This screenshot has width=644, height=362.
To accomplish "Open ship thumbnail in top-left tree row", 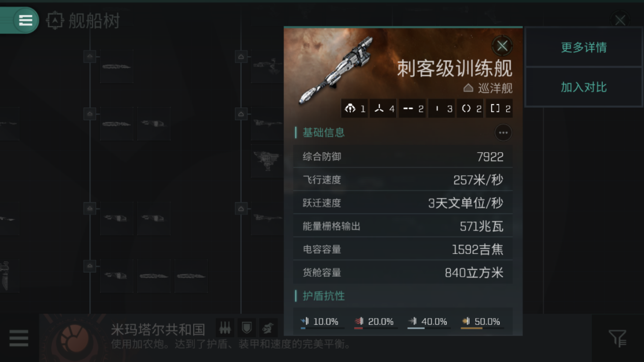I will 116,67.
